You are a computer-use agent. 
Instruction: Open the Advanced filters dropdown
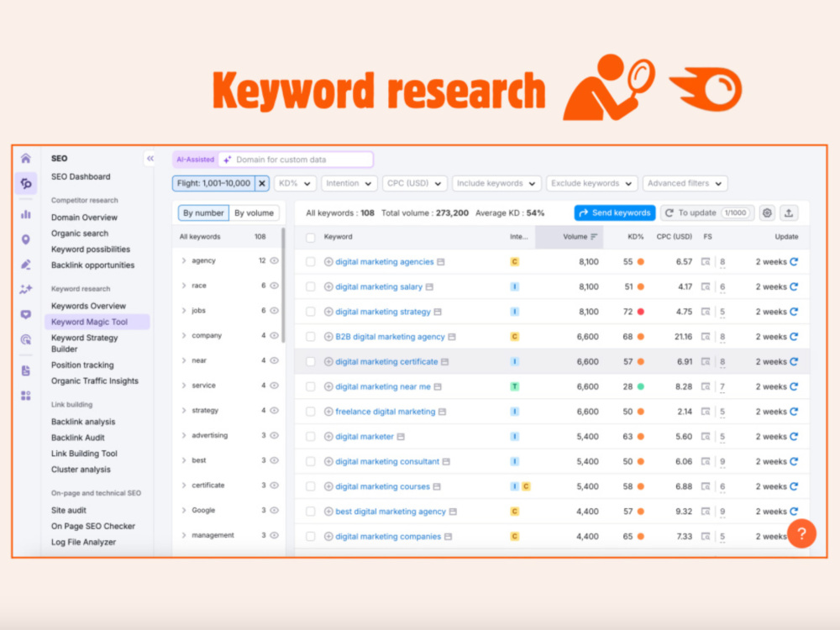click(x=685, y=183)
